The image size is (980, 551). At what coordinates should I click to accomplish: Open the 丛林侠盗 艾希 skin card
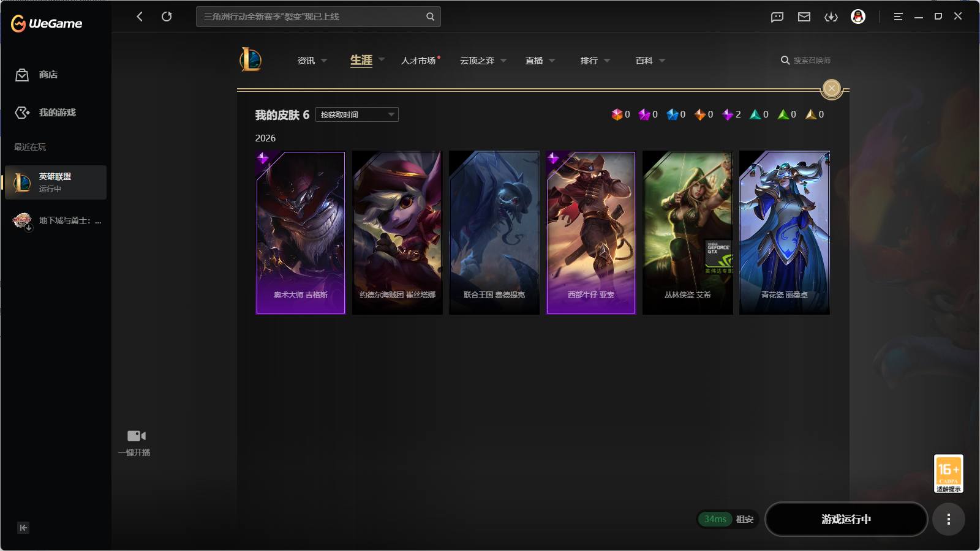pyautogui.click(x=688, y=233)
